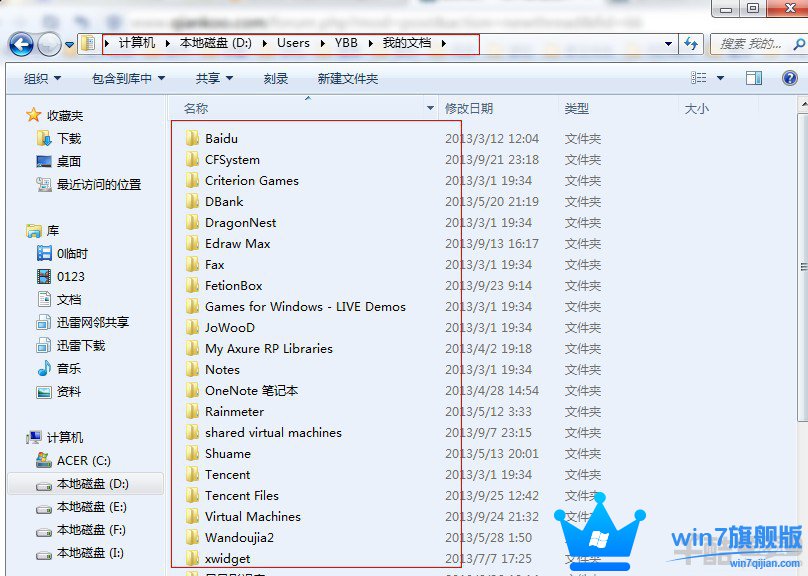
Task: Open 本地磁盘 (I:) in the navigation pane
Action: coord(80,553)
